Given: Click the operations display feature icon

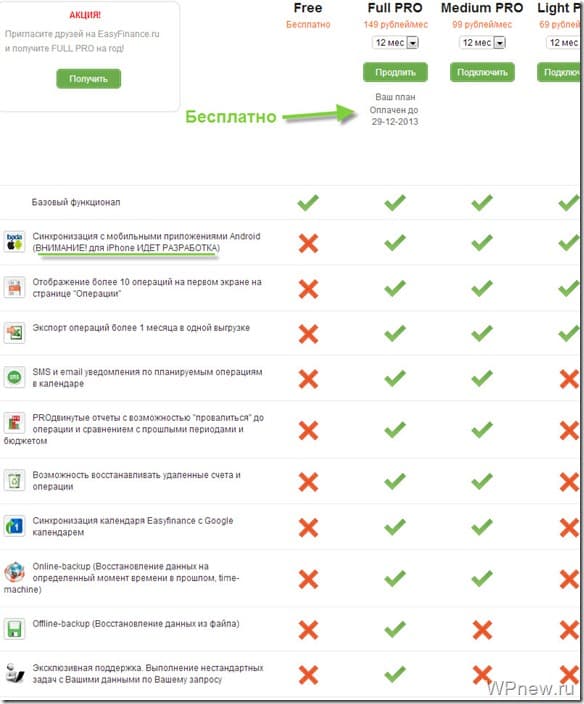Looking at the screenshot, I should (x=14, y=288).
